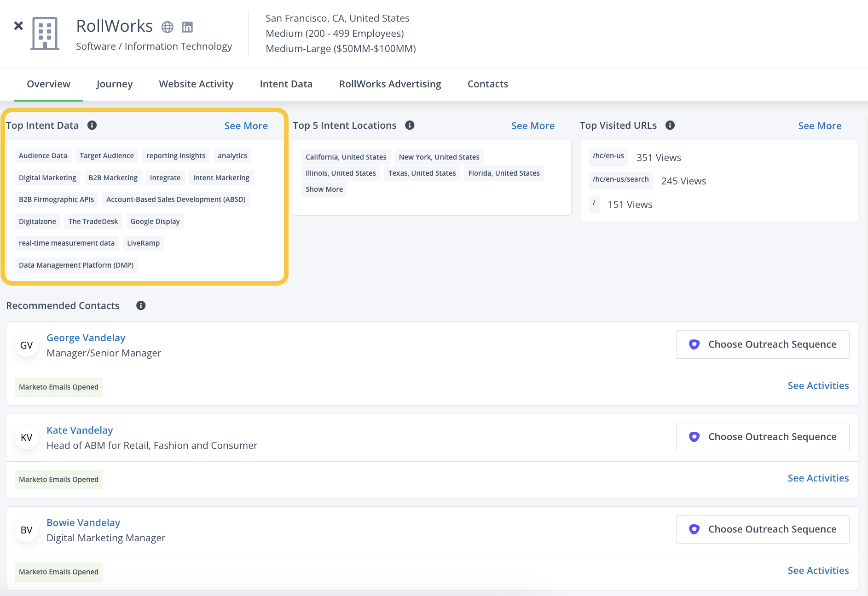
Task: See Activities for Bowie Vandelay
Action: coord(818,571)
